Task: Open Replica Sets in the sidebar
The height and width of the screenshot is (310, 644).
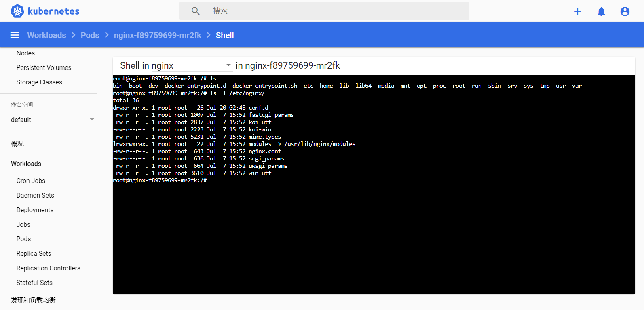Action: tap(34, 253)
